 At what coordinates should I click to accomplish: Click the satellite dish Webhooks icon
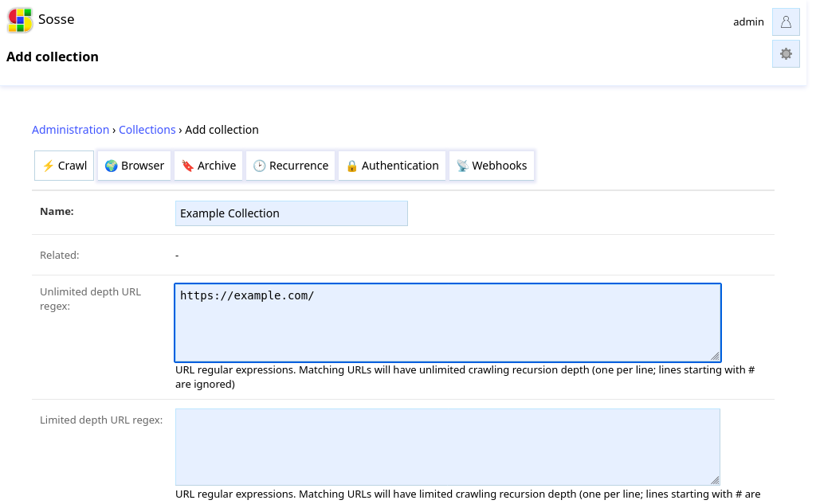tap(462, 166)
